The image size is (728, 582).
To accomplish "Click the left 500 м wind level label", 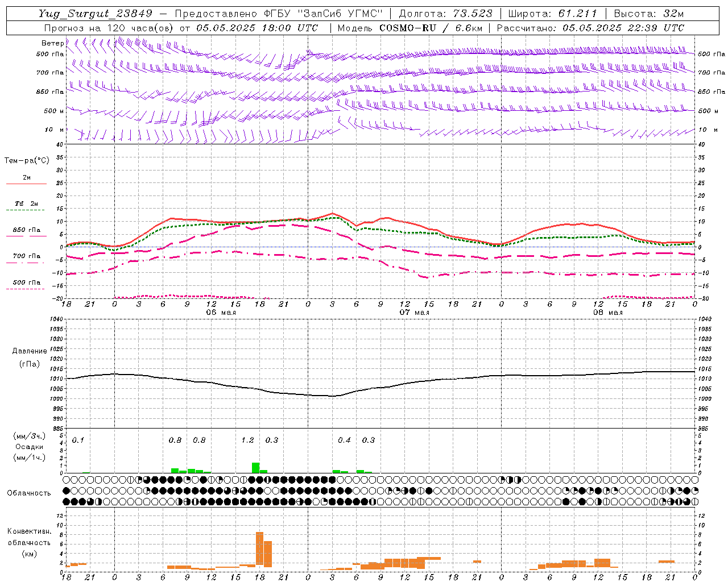I will (x=55, y=111).
